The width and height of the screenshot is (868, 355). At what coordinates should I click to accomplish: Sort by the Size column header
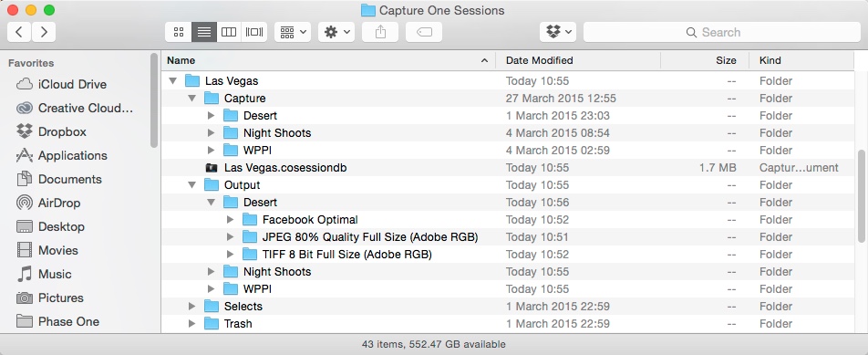click(x=705, y=60)
